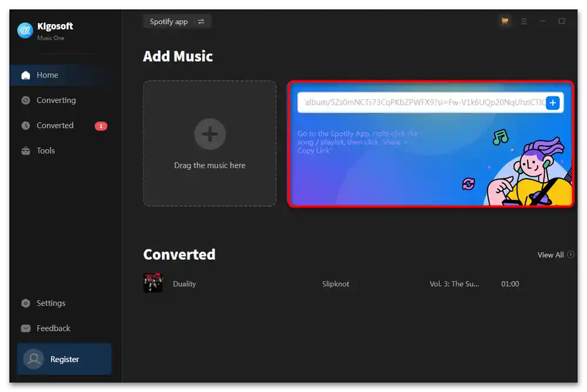Click the Converted section heading

179,254
